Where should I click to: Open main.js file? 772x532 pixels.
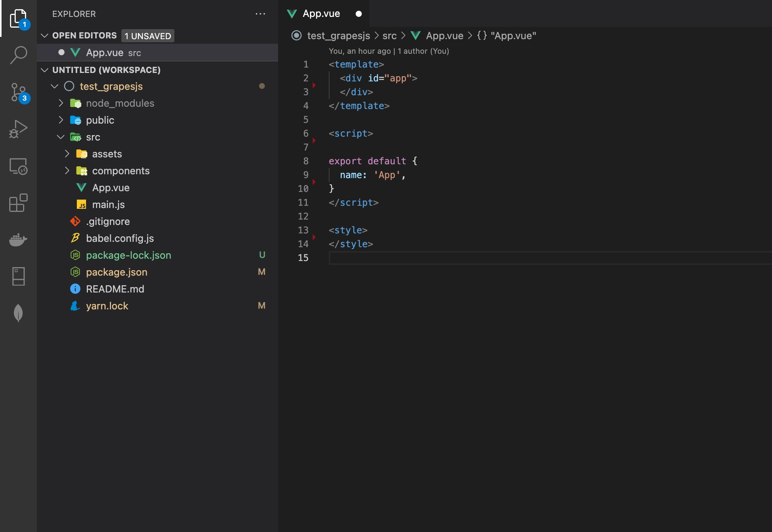[157, 205]
